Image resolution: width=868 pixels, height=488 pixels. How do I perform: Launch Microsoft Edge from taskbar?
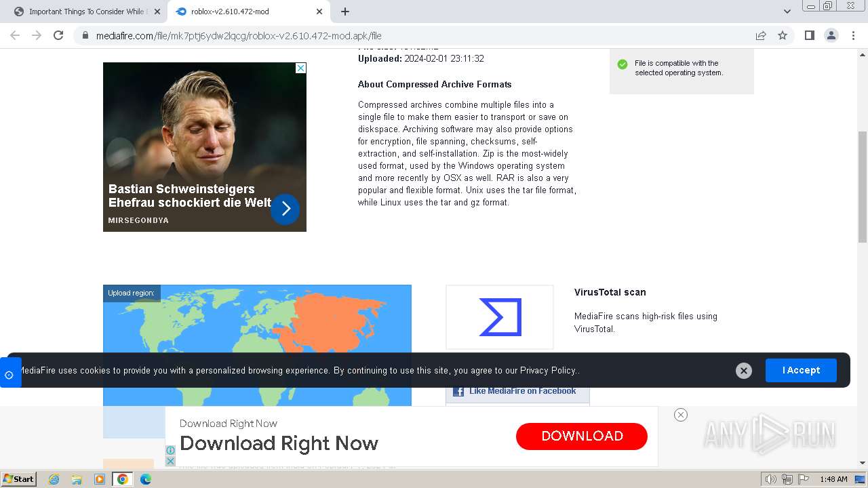(x=145, y=479)
